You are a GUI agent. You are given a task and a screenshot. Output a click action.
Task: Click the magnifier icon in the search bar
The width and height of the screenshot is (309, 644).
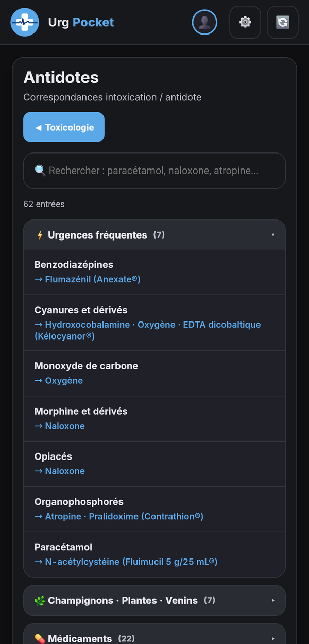point(40,171)
